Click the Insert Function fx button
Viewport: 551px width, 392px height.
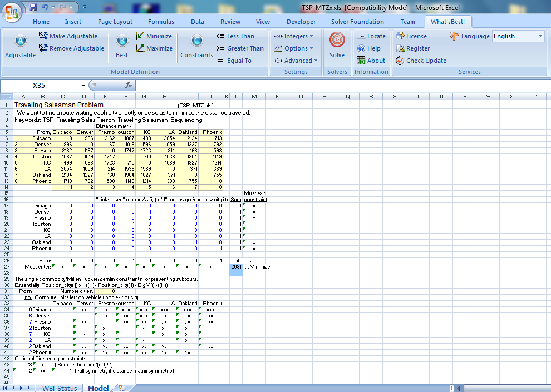point(129,85)
